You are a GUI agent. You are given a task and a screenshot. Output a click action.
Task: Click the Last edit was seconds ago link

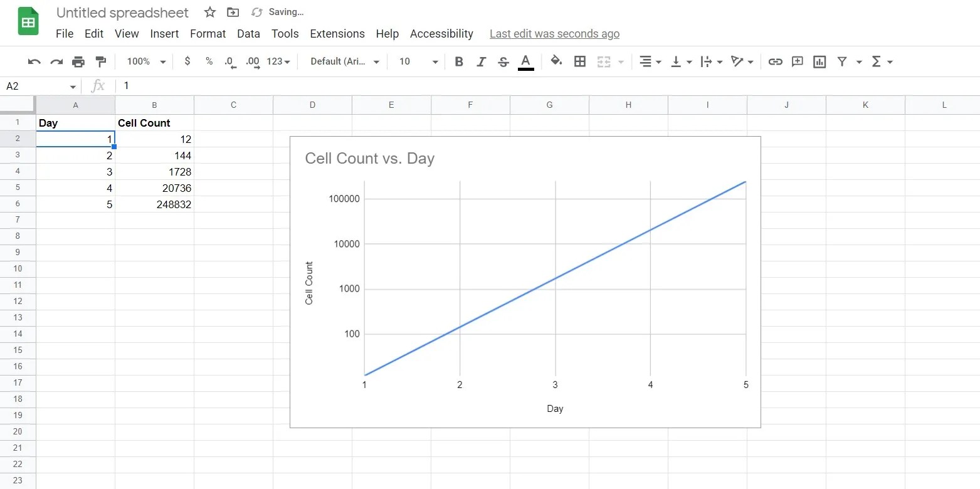tap(554, 34)
